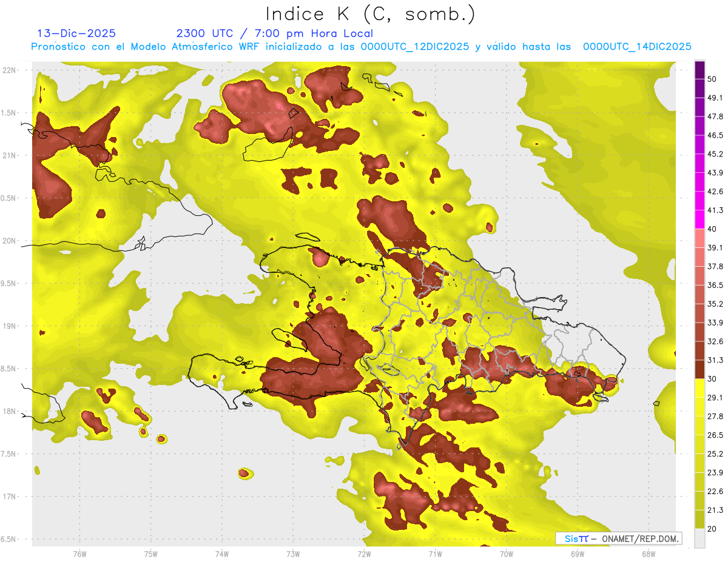Click longitude label "74W"

pos(222,554)
